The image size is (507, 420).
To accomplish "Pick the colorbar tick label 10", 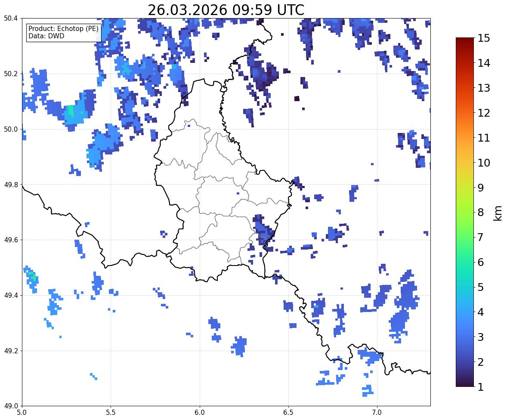I will (484, 163).
